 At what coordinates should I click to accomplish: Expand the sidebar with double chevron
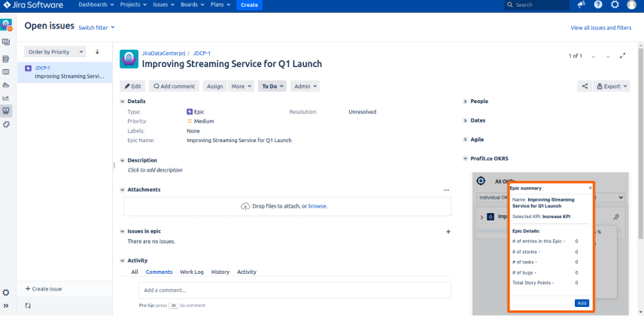coord(6,305)
